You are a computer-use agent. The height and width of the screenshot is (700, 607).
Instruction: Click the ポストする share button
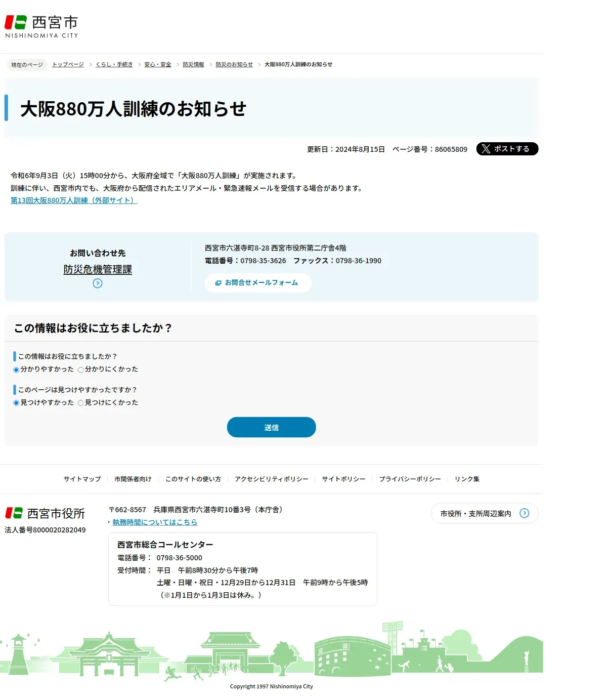coord(507,149)
